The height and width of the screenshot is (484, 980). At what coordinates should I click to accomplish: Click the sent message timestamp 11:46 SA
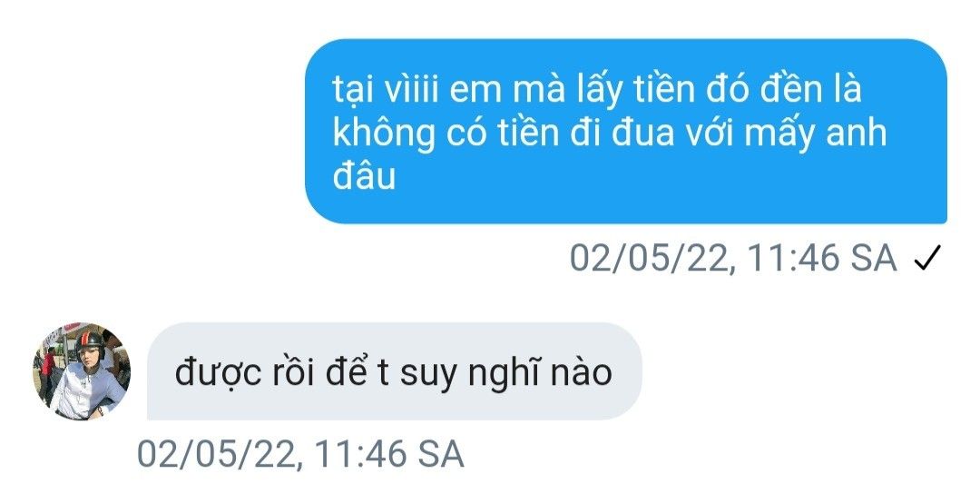(x=733, y=258)
